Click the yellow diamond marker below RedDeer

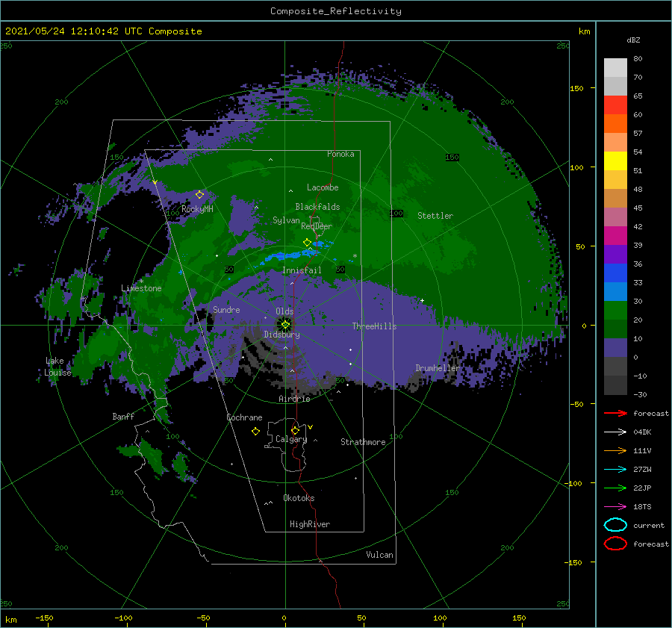click(307, 243)
